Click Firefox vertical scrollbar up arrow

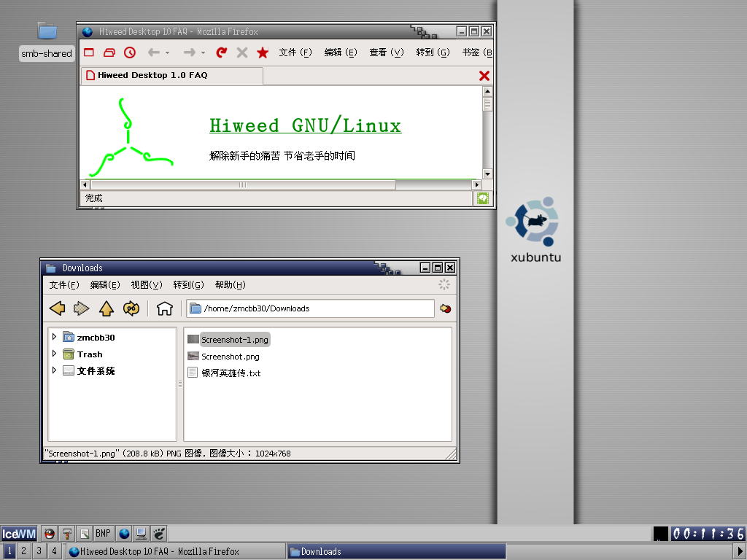coord(487,91)
